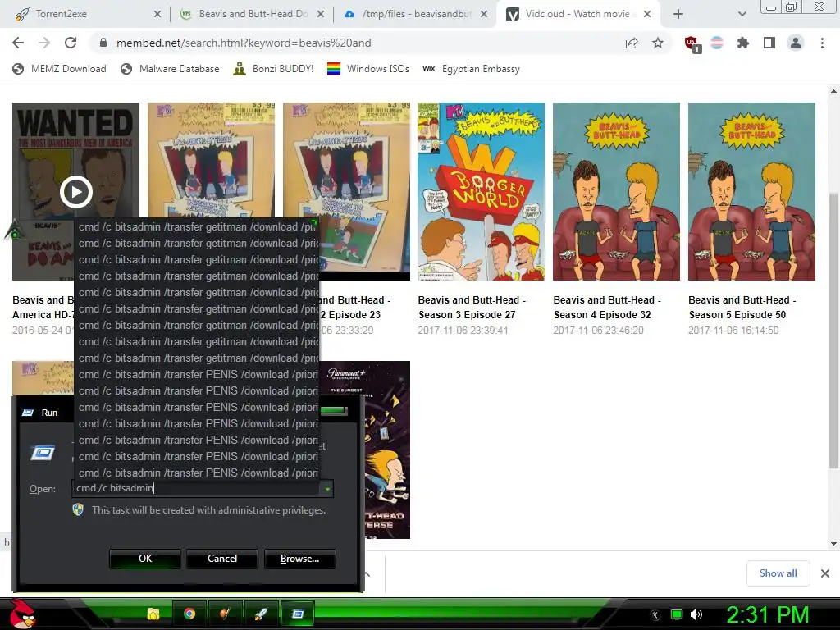This screenshot has width=840, height=630.
Task: Select the bottom PENIS transfer suggestion
Action: (x=197, y=473)
